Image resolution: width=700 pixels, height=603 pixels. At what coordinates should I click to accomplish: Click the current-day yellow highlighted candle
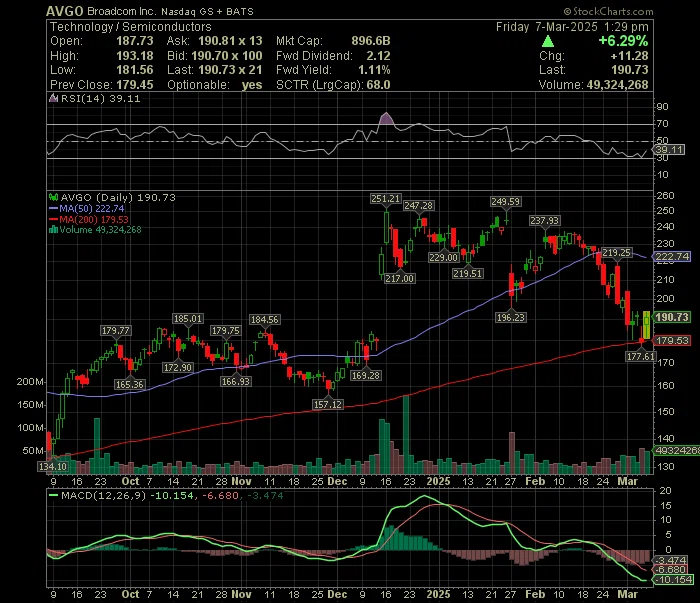646,324
